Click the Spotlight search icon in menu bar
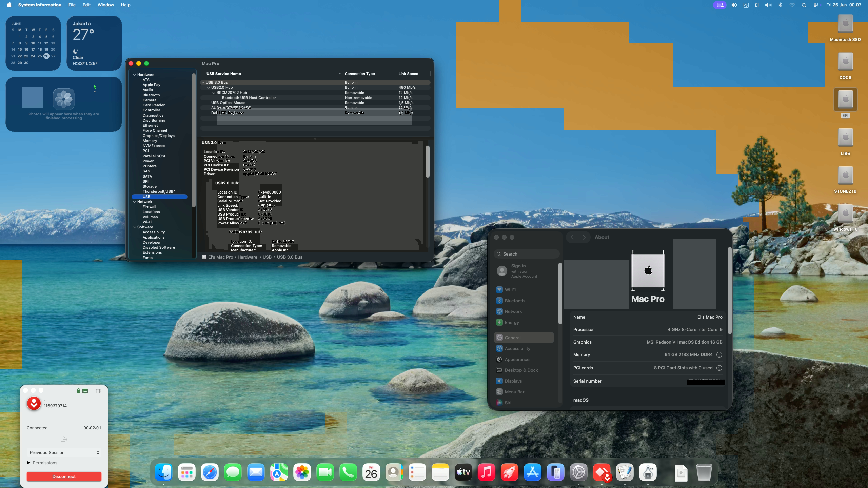 click(x=804, y=5)
